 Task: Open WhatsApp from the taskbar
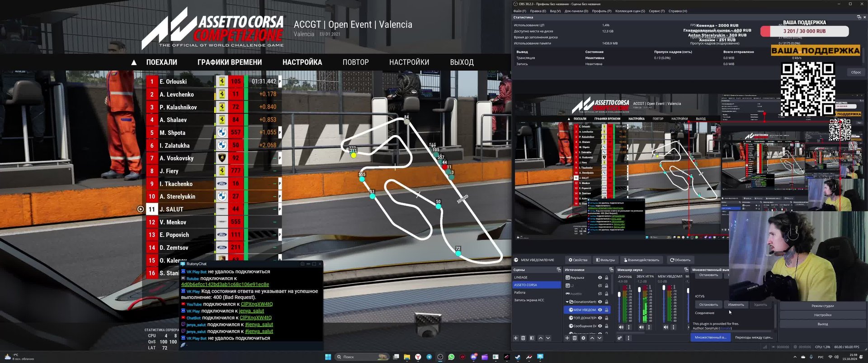click(x=451, y=357)
